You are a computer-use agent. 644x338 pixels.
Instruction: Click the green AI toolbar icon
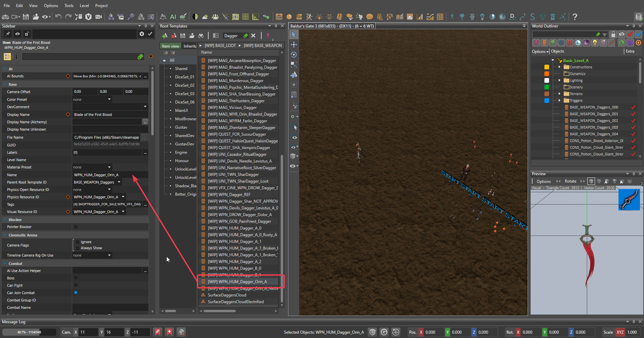[x=173, y=17]
